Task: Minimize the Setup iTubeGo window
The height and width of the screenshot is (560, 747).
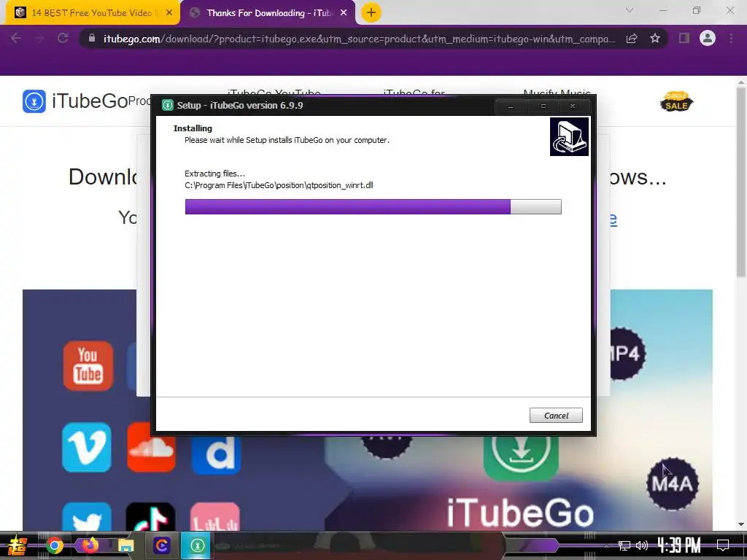Action: coord(510,106)
